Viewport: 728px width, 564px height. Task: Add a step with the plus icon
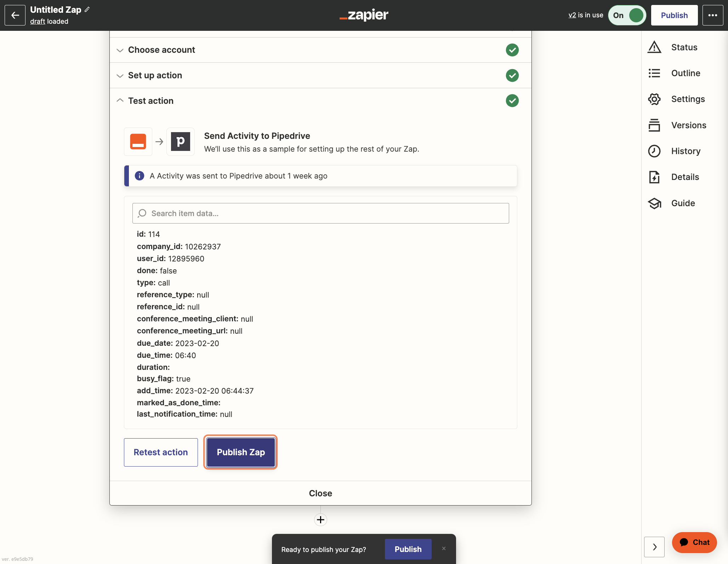pyautogui.click(x=320, y=520)
